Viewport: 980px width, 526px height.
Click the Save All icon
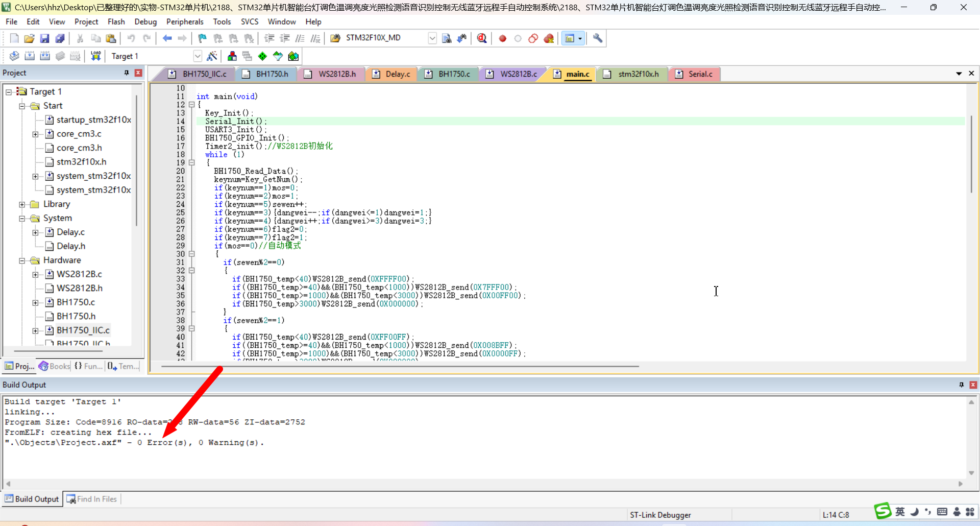point(60,38)
